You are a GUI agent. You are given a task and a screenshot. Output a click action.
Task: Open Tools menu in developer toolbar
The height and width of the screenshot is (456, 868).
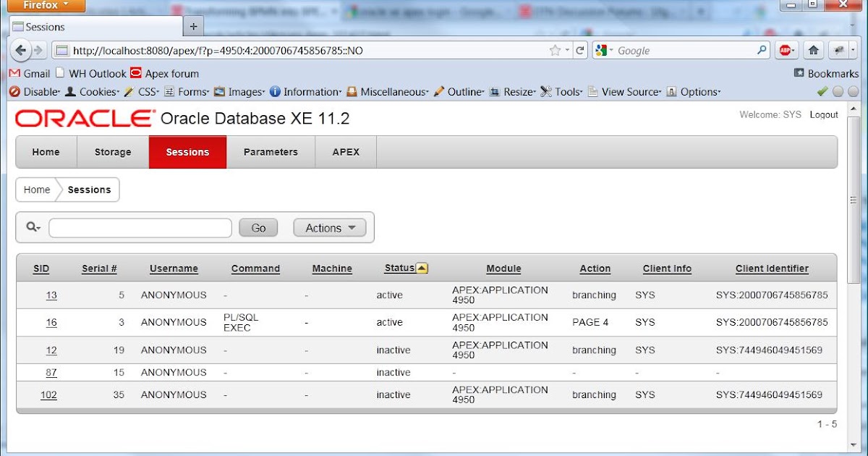pos(562,92)
